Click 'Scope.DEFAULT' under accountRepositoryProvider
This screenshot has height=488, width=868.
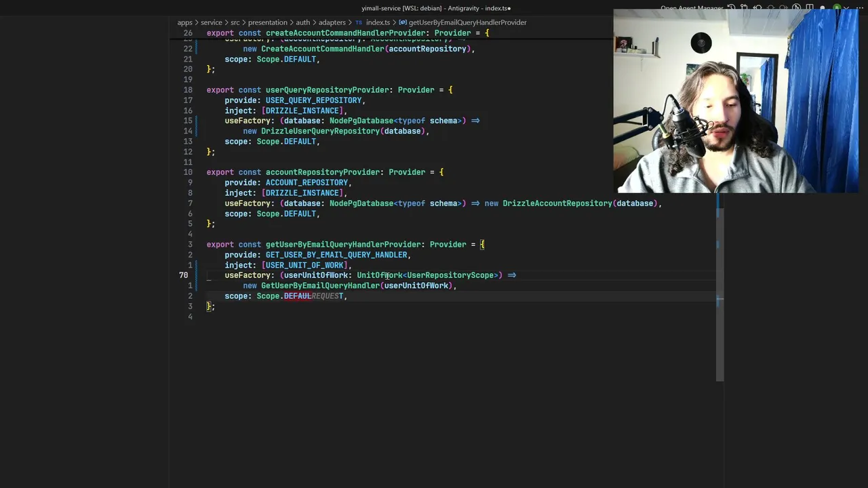[x=286, y=213]
